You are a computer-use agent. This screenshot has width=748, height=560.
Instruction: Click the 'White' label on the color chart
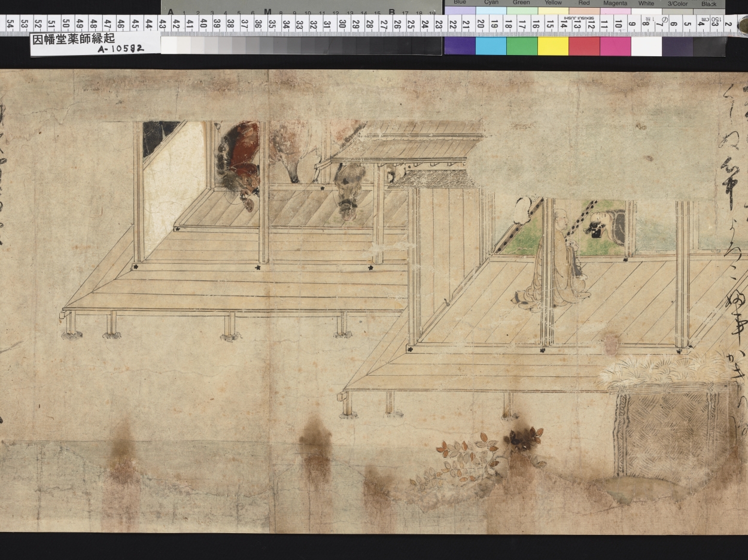point(646,3)
